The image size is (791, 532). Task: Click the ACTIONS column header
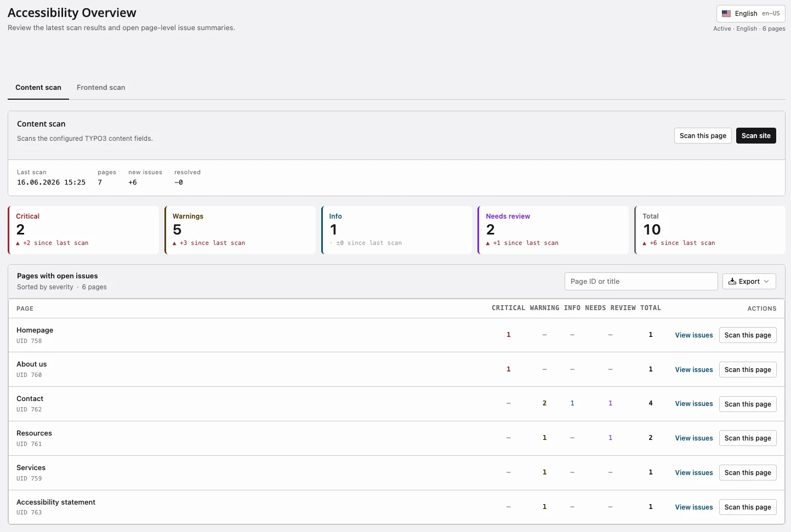tap(762, 309)
